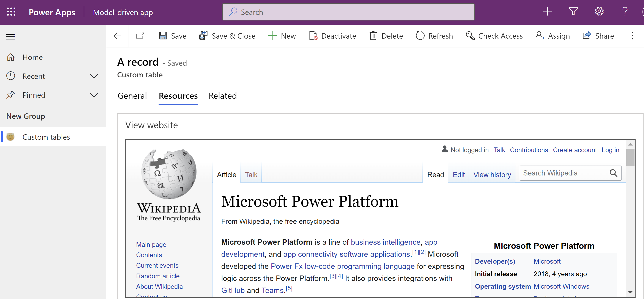Click the Search bar at top
644x299 pixels.
[x=348, y=12]
